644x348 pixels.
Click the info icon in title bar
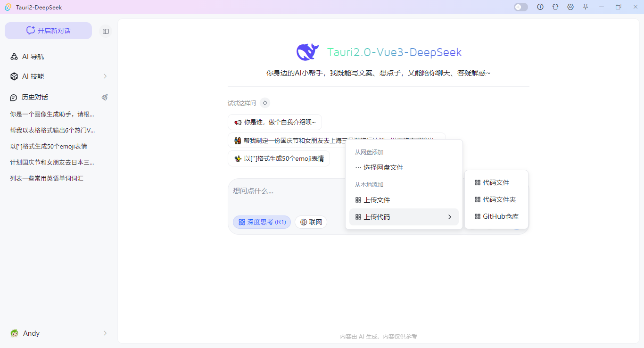coord(540,7)
